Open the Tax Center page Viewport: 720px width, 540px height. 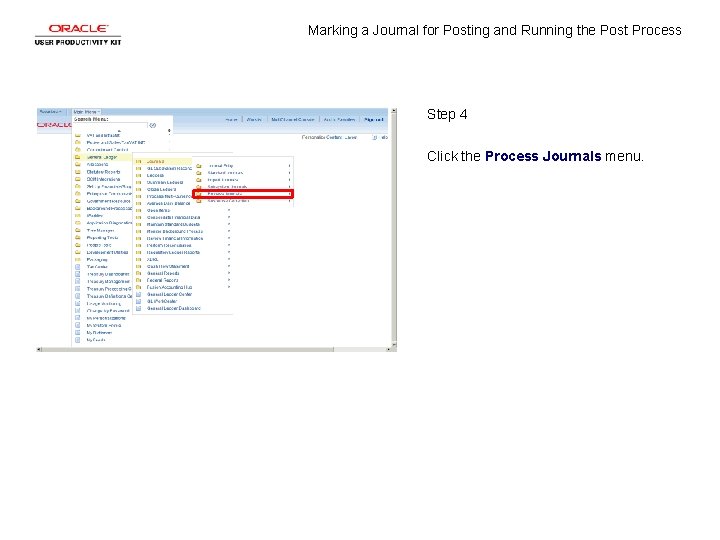97,267
